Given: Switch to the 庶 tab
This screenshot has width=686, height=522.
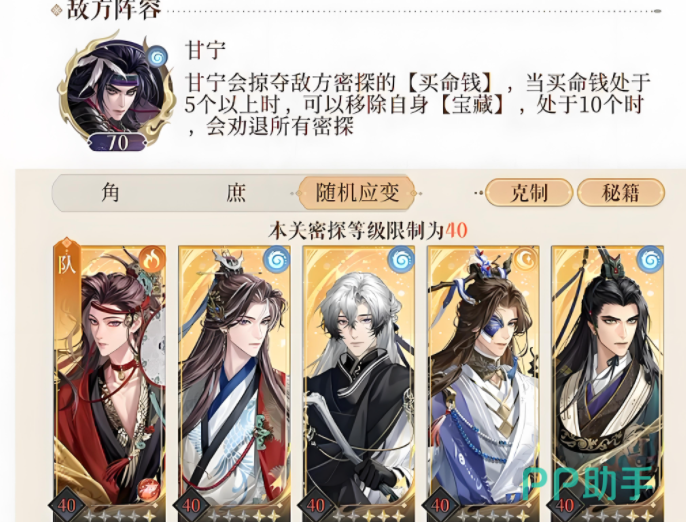Looking at the screenshot, I should click(x=236, y=193).
